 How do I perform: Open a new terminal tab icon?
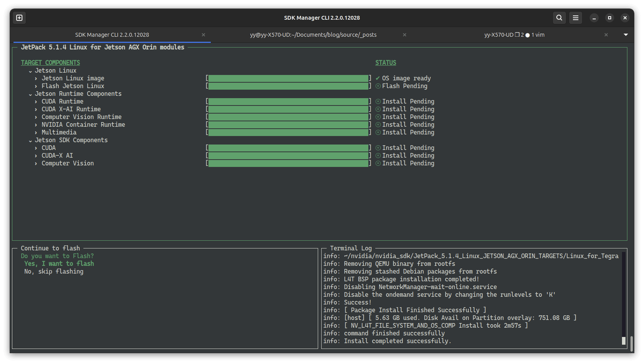click(19, 18)
